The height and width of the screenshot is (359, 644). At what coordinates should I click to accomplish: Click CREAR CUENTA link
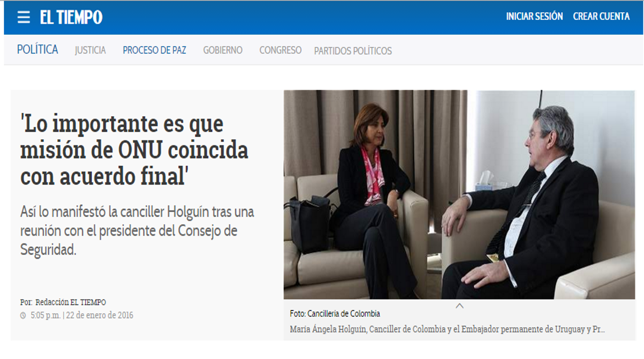(601, 17)
